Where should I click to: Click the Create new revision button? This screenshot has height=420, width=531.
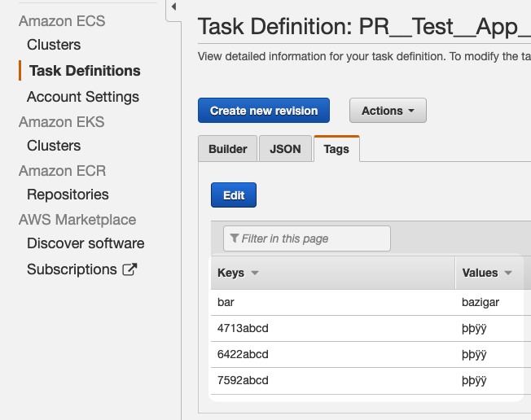click(264, 111)
